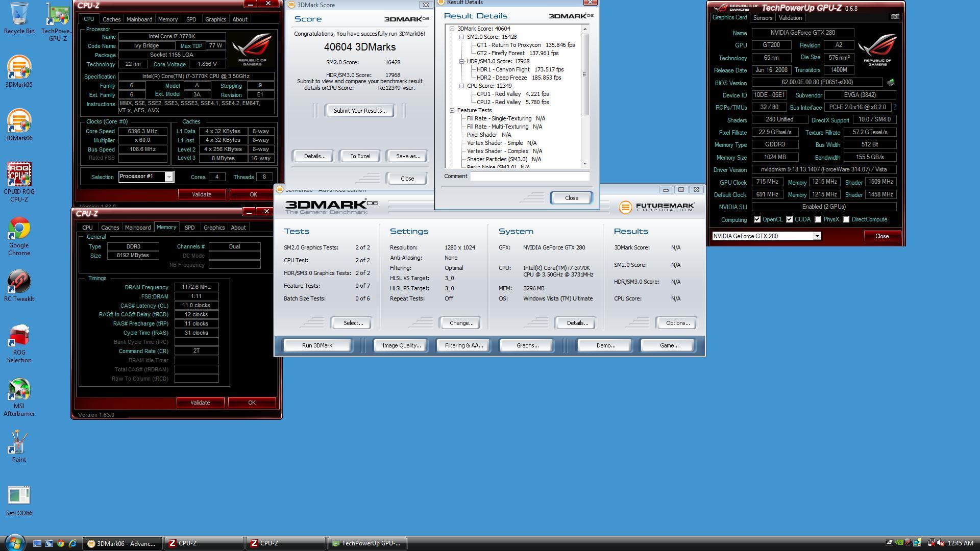The height and width of the screenshot is (551, 980).
Task: Open the ROG Selection desktop icon
Action: point(19,343)
